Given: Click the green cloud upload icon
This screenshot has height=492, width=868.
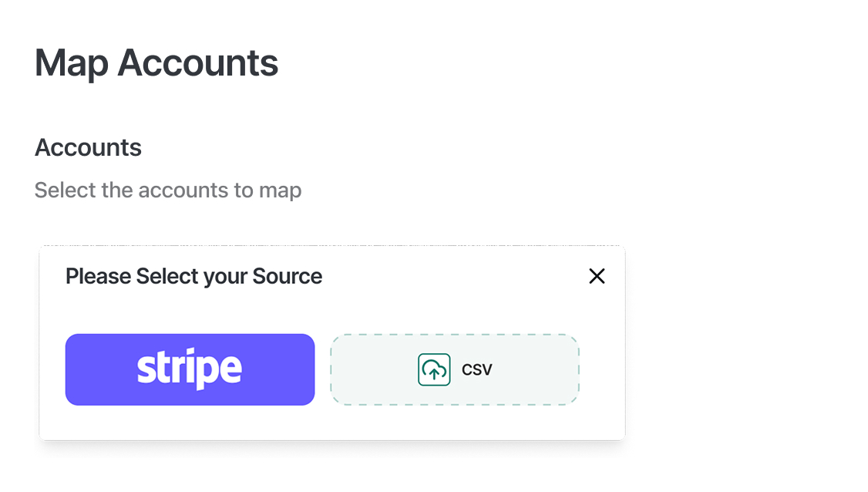Looking at the screenshot, I should [x=434, y=369].
